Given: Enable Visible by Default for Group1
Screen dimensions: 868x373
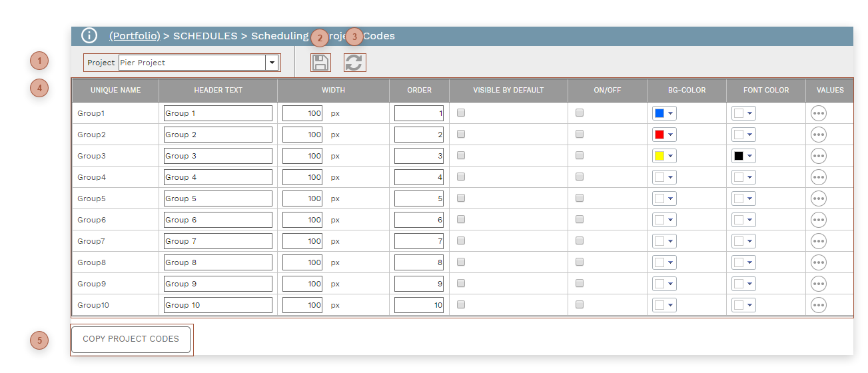Looking at the screenshot, I should point(461,113).
